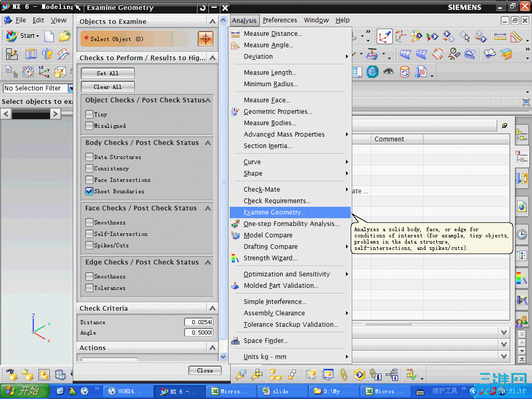The width and height of the screenshot is (532, 399).
Task: Click the Measure Distance ruler toolbar icon
Action: coord(500,36)
